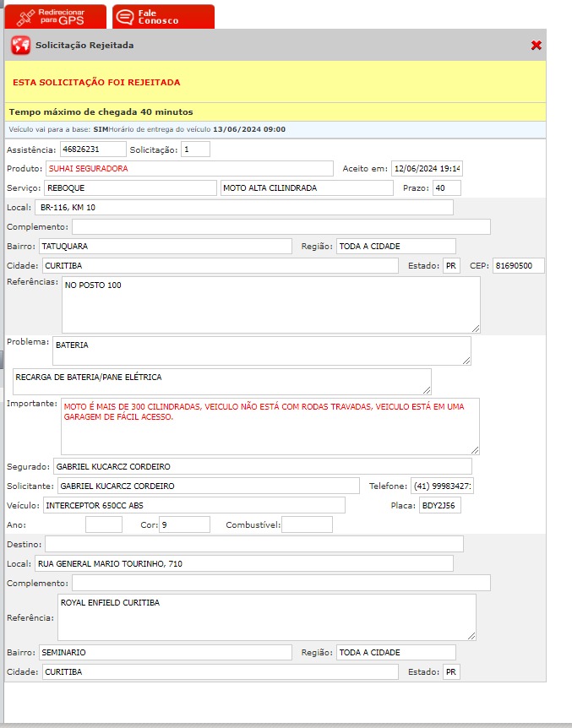Screen dimensions: 572x728
Task: Click the resize handle of BATERIA text area
Action: (x=466, y=361)
